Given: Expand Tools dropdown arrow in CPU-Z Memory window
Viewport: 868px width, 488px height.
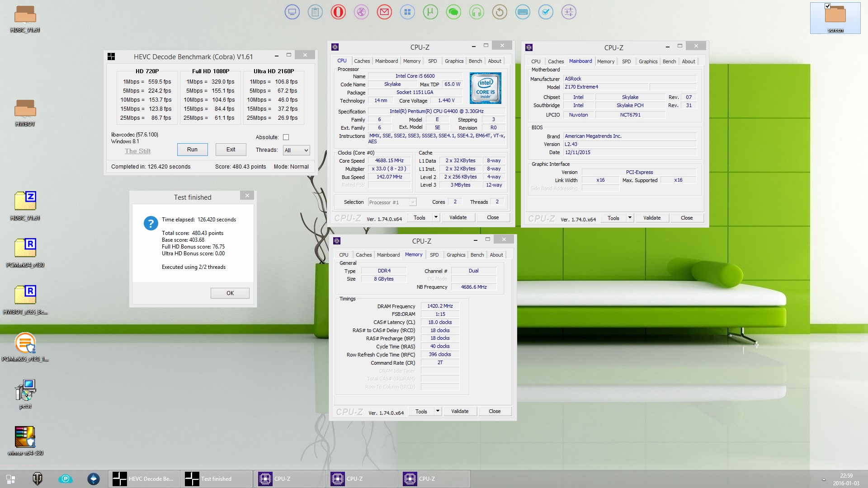Looking at the screenshot, I should 438,412.
